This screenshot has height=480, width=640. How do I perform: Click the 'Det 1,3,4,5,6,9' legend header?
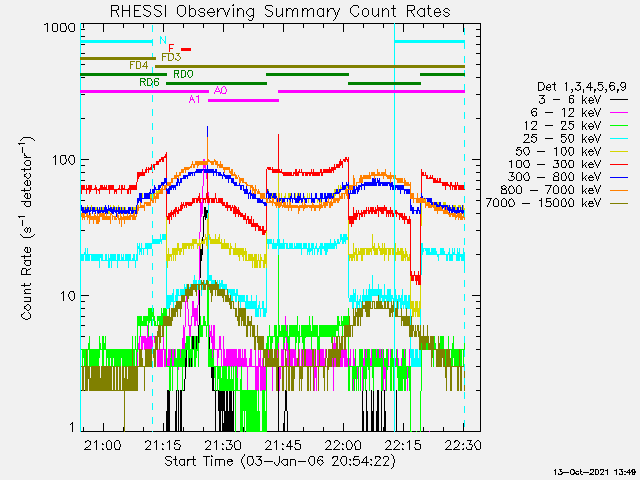pos(582,87)
